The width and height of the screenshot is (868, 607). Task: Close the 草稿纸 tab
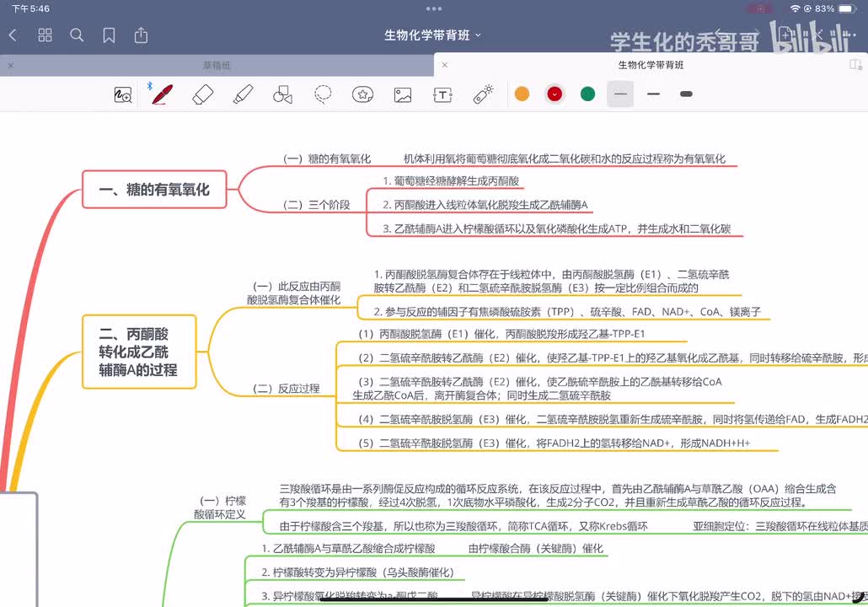(x=10, y=66)
